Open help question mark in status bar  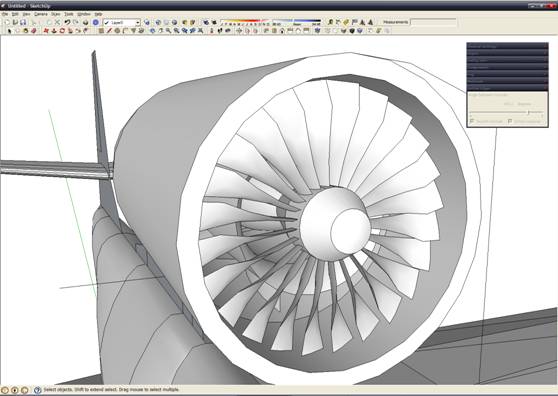(38, 390)
